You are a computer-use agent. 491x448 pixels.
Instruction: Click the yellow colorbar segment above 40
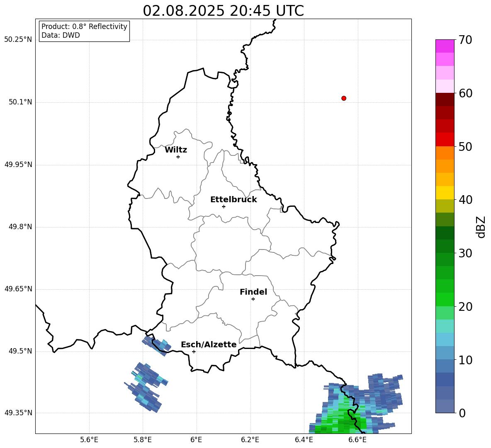coord(445,192)
